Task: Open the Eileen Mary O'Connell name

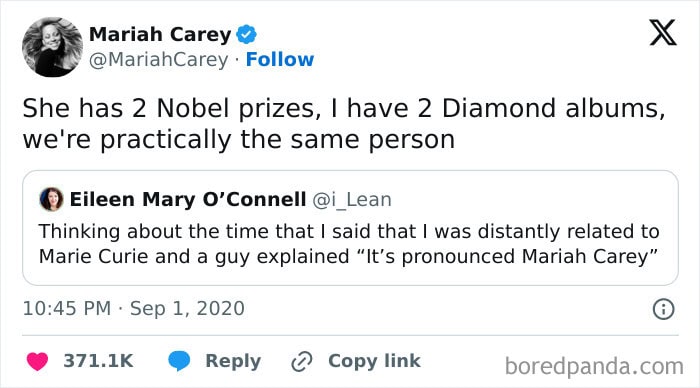Action: click(x=188, y=199)
